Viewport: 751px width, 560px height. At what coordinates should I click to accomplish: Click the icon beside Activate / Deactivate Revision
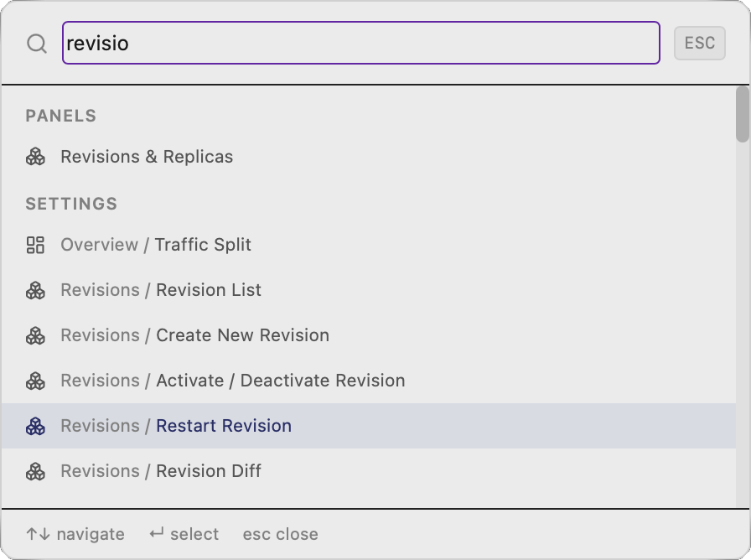35,381
